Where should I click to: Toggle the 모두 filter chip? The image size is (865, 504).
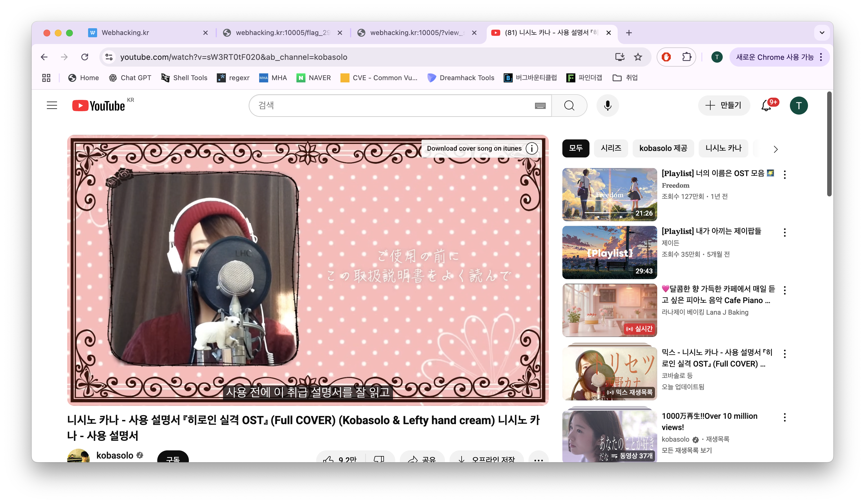click(x=575, y=148)
